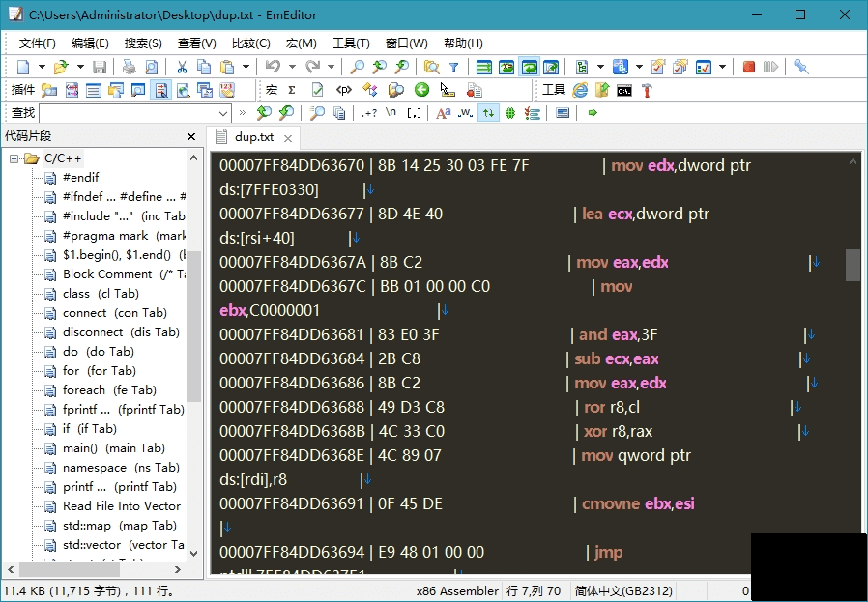Image resolution: width=868 pixels, height=602 pixels.
Task: Toggle the highlighted plugin icon in the plugins bar
Action: [x=160, y=90]
